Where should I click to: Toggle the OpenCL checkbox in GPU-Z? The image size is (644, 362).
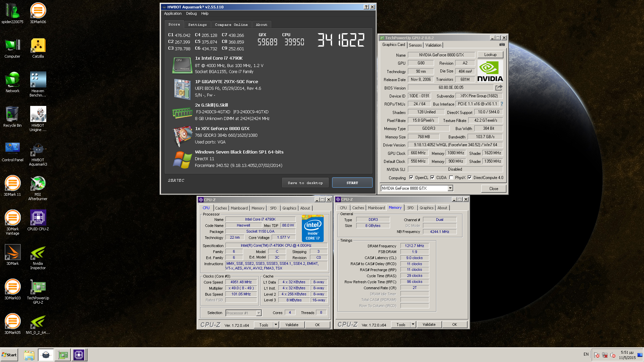[x=411, y=178]
